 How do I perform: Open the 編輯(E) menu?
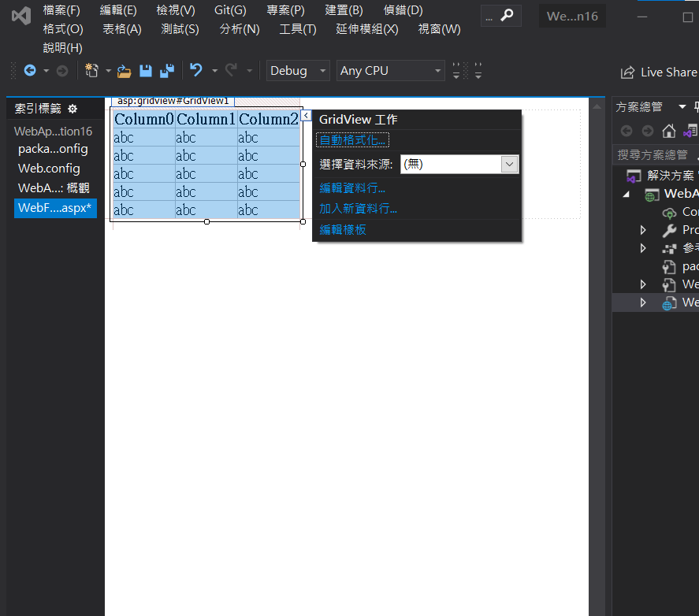pyautogui.click(x=118, y=10)
